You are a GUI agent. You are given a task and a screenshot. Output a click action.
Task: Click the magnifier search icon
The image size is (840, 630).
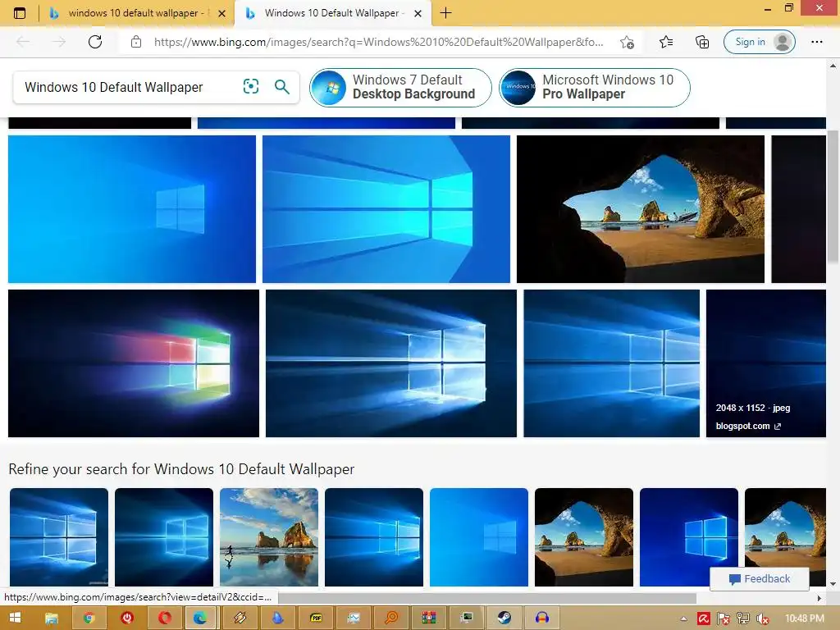[282, 86]
